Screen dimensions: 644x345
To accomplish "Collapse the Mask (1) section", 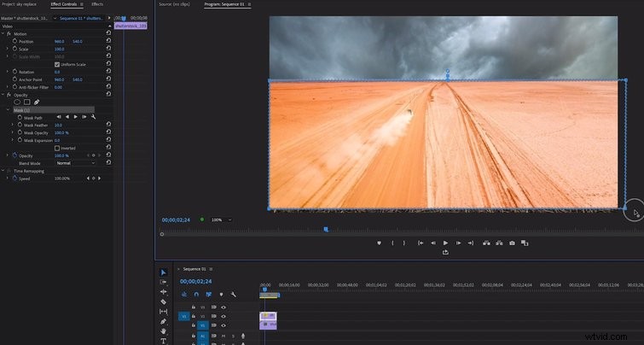I will pos(8,110).
